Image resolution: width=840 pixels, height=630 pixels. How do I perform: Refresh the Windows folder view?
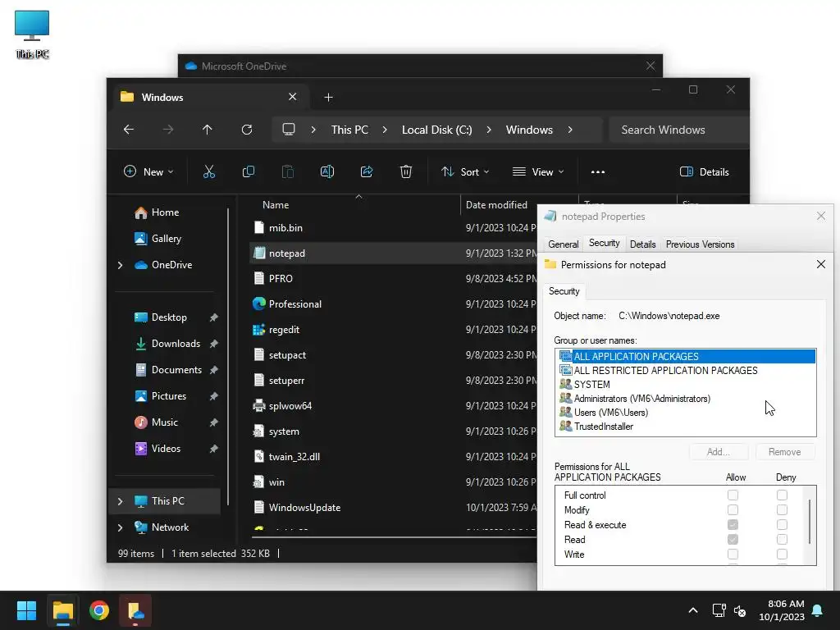[246, 129]
